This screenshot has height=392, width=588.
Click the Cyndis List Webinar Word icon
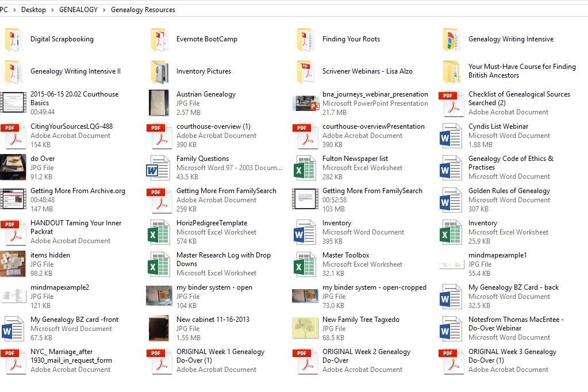451,136
